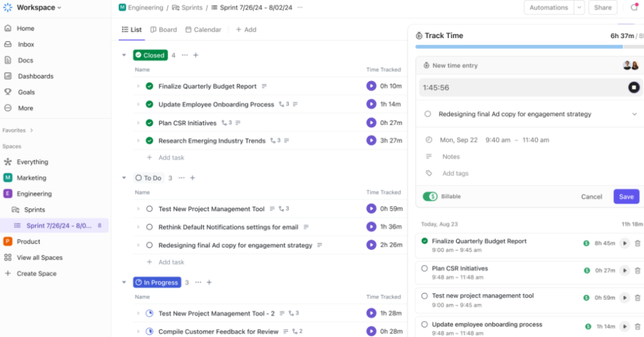The height and width of the screenshot is (337, 644).
Task: Expand task selector dropdown in time entry
Action: (x=634, y=114)
